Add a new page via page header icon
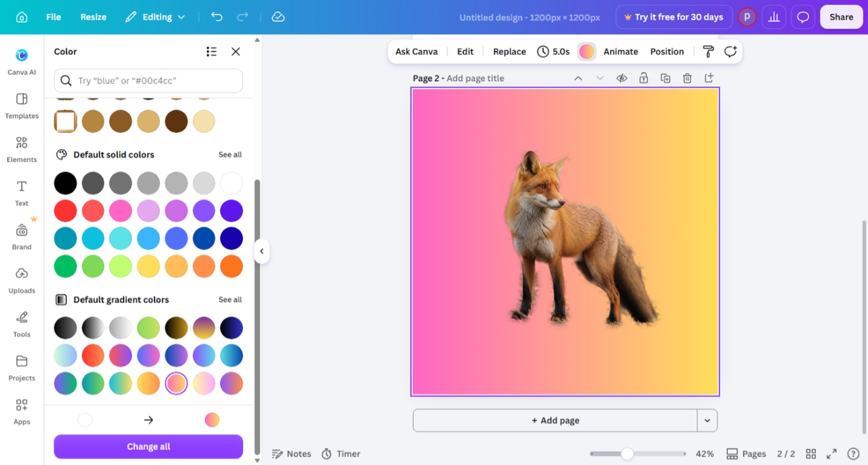Image resolution: width=868 pixels, height=465 pixels. click(x=709, y=78)
